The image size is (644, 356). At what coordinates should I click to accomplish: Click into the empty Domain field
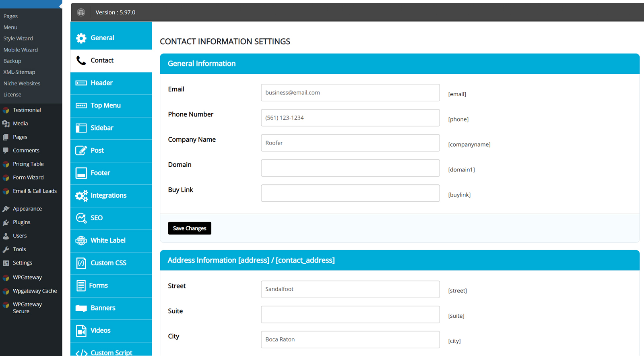[x=350, y=168]
